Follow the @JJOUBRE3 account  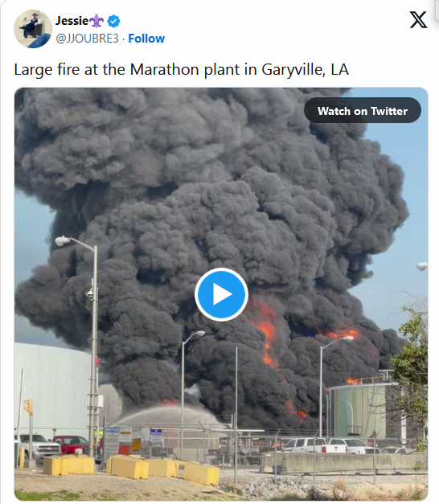pyautogui.click(x=146, y=39)
